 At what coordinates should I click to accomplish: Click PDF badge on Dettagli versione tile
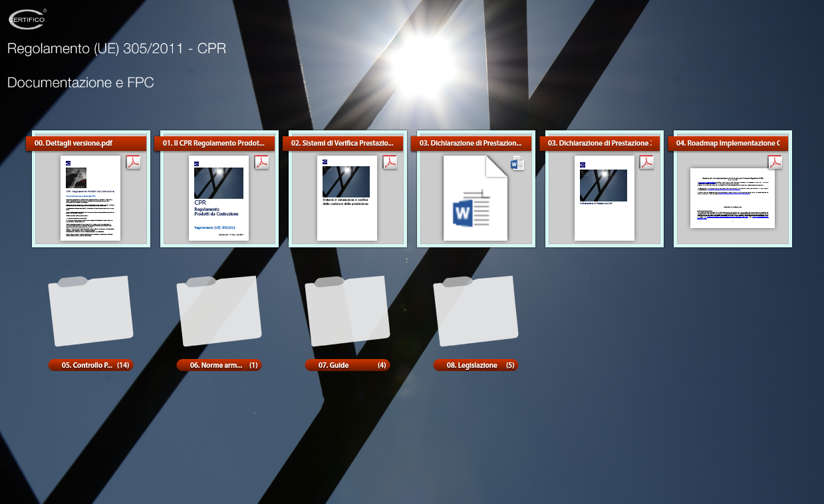click(133, 162)
